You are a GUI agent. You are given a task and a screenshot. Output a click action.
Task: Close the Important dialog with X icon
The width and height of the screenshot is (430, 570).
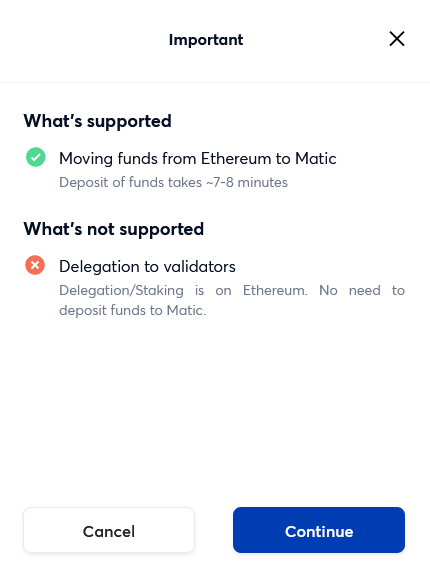pyautogui.click(x=397, y=39)
